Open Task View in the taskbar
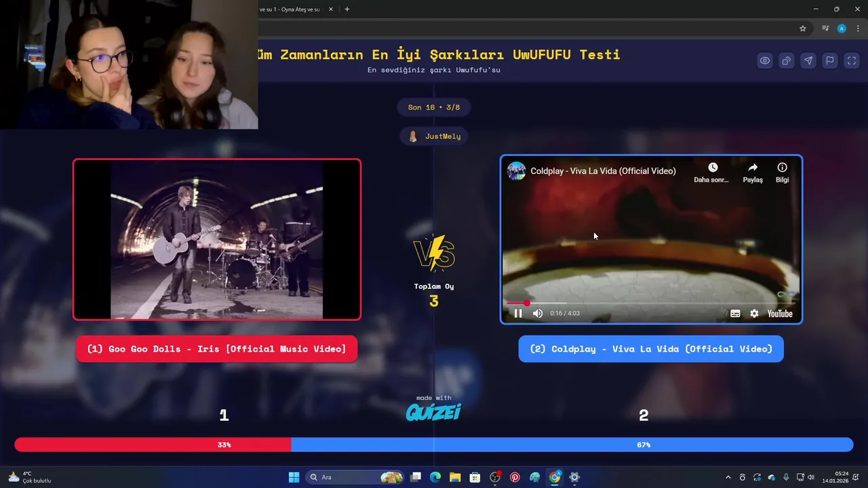This screenshot has height=488, width=868. pyautogui.click(x=416, y=477)
